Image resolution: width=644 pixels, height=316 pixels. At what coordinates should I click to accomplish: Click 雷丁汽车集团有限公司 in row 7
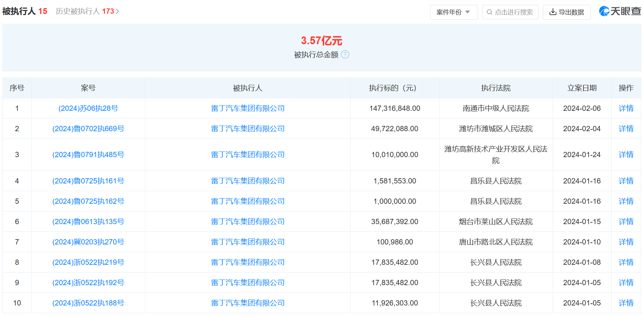(x=248, y=242)
